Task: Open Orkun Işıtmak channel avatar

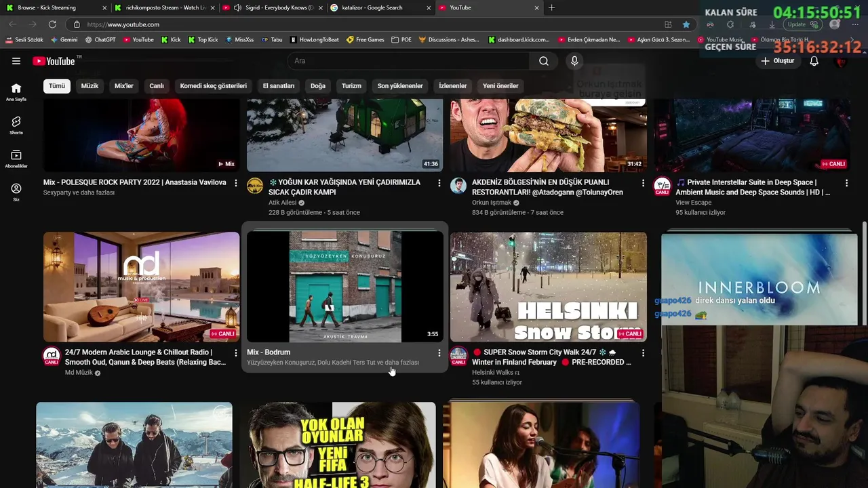Action: (458, 186)
